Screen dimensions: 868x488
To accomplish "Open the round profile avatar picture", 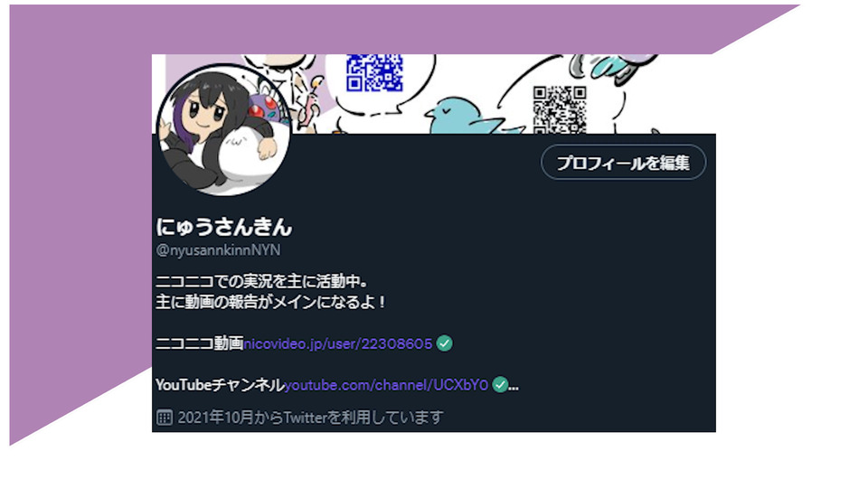I will coord(223,129).
